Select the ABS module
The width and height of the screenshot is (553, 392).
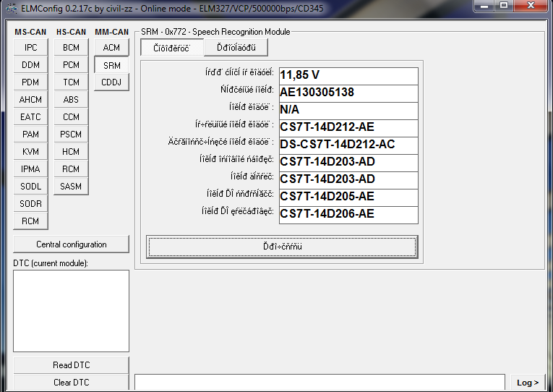click(x=71, y=100)
